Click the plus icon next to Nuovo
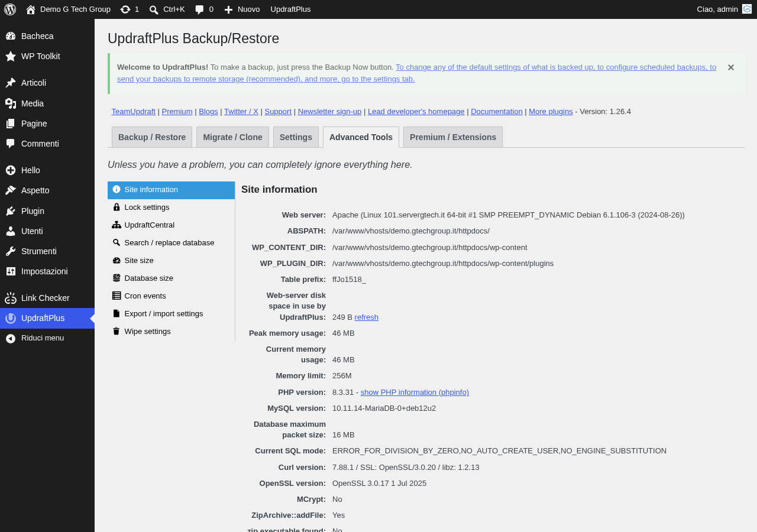The image size is (757, 532). click(x=229, y=9)
